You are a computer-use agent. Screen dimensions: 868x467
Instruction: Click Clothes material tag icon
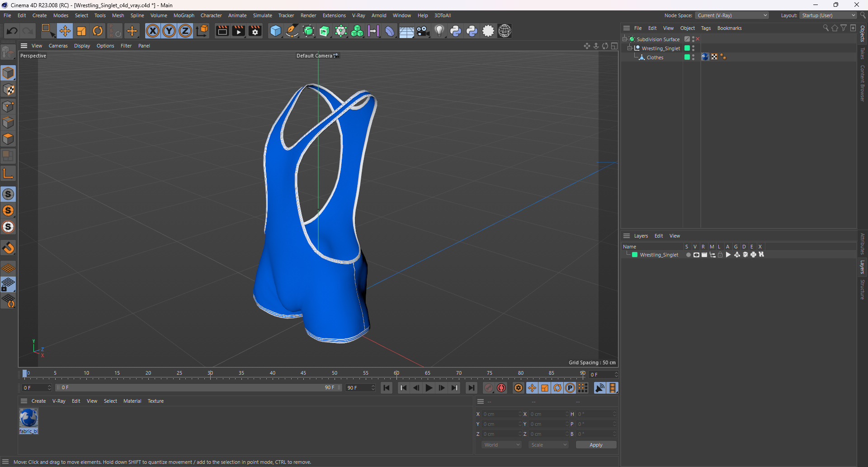705,57
